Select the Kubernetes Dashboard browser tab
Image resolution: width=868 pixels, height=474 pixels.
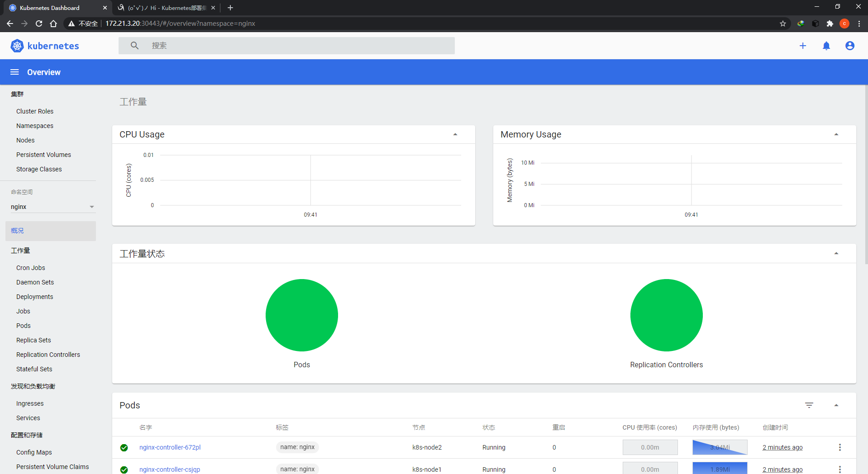[57, 8]
